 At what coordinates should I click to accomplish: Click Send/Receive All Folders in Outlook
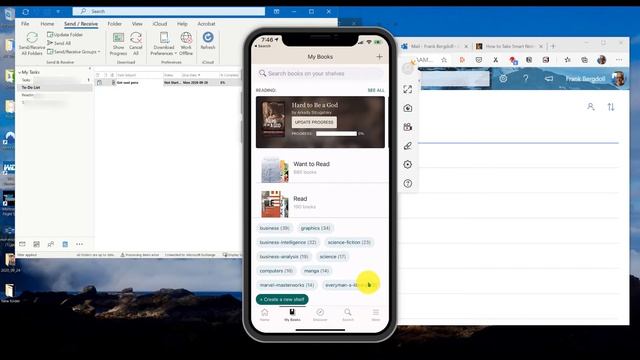[31, 43]
